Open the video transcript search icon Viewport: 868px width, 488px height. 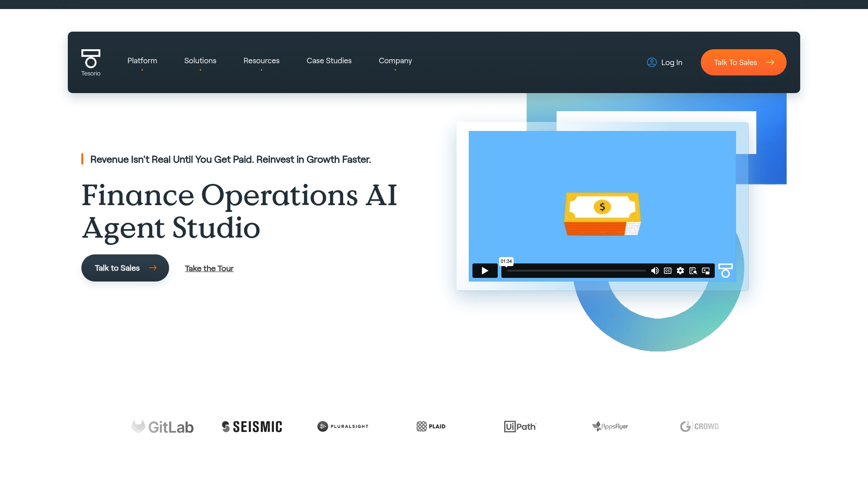pyautogui.click(x=693, y=271)
